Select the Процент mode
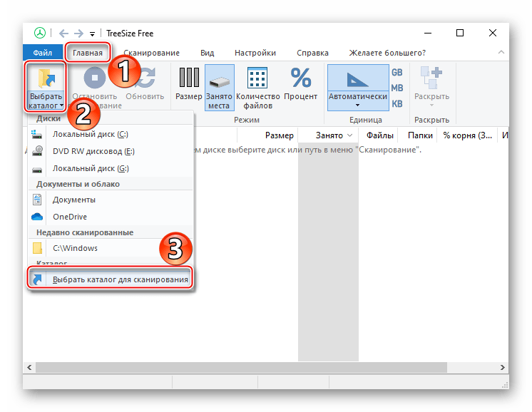Screen dimensions: 532x412 pos(301,84)
